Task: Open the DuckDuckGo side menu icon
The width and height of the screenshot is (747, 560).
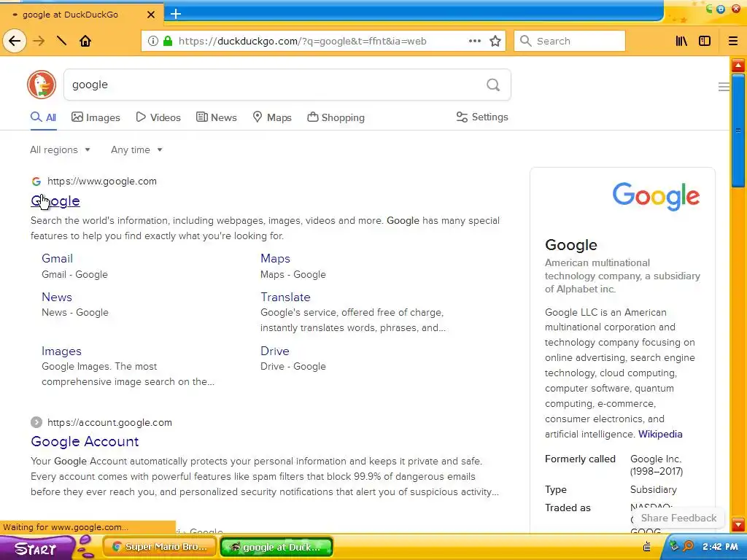Action: (x=724, y=87)
